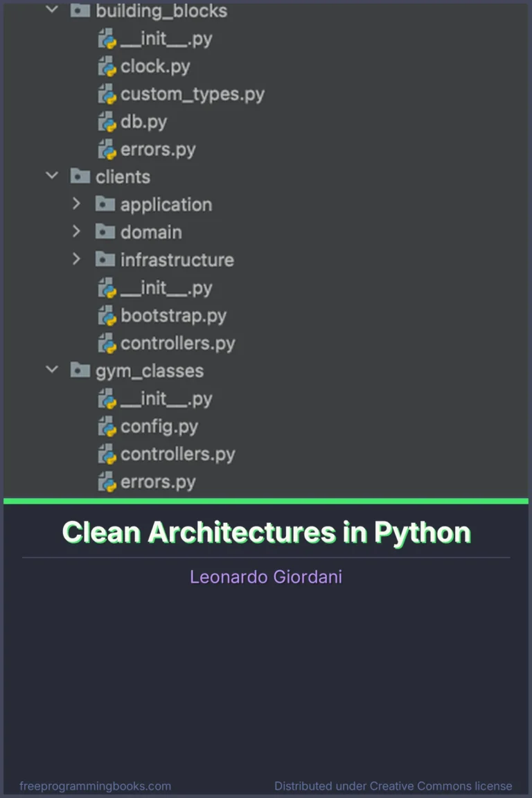
Task: Click the gym_classes folder icon
Action: point(80,370)
